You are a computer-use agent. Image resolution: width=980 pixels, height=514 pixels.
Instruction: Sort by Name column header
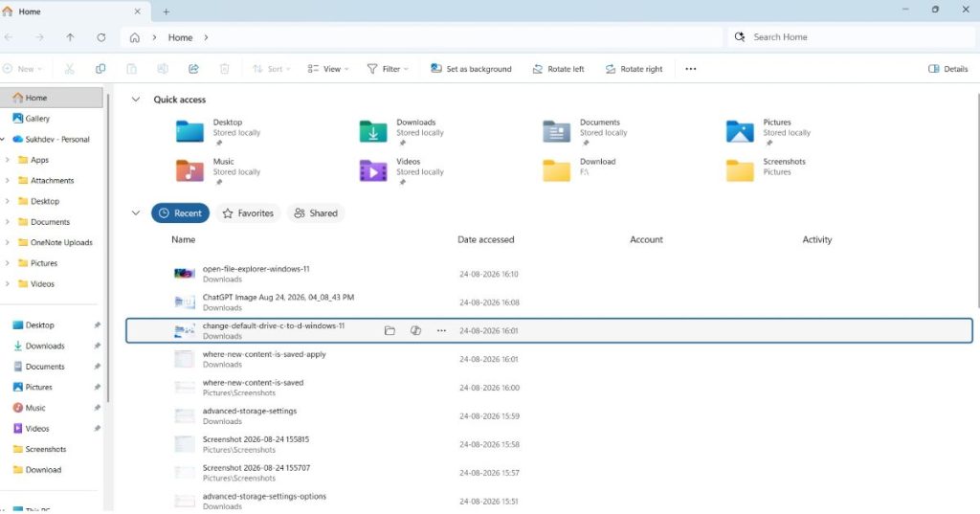183,239
